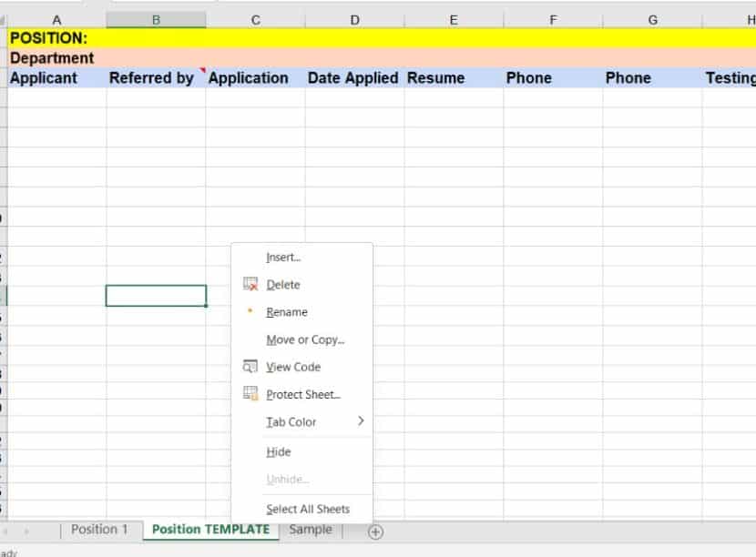The image size is (756, 557).
Task: Click the Protect Sheet icon
Action: click(x=250, y=394)
